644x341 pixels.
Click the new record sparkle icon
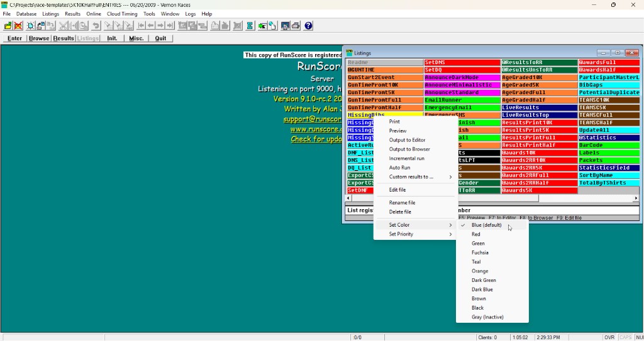pyautogui.click(x=31, y=26)
